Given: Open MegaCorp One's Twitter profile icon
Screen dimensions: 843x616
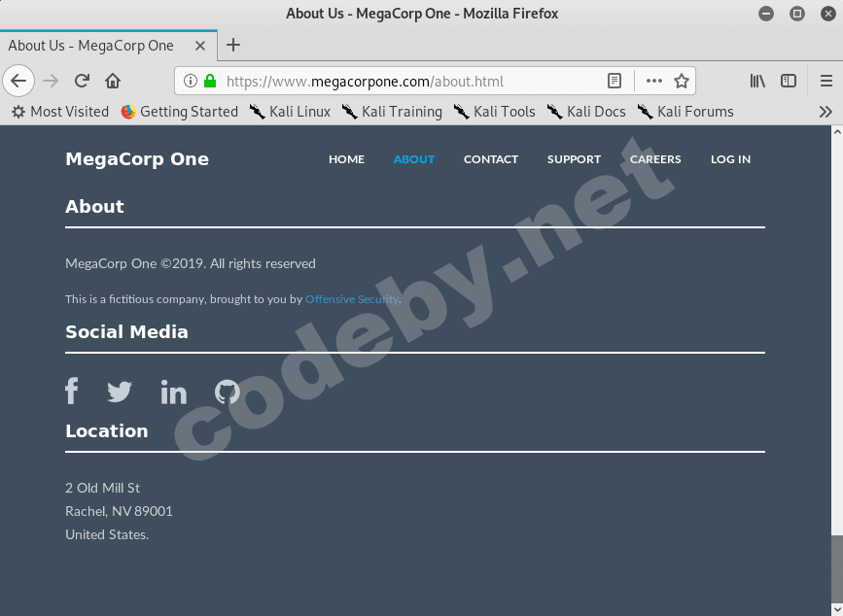Looking at the screenshot, I should 120,392.
